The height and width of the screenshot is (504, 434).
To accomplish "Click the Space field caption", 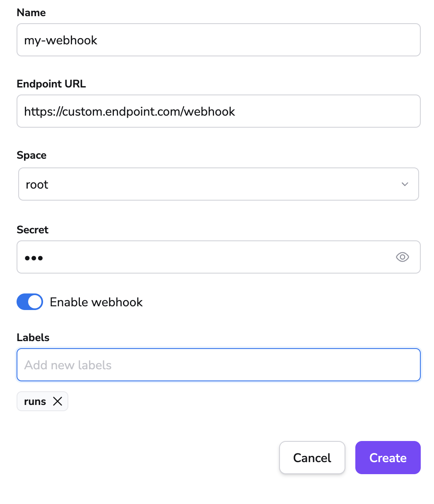I will pyautogui.click(x=31, y=155).
